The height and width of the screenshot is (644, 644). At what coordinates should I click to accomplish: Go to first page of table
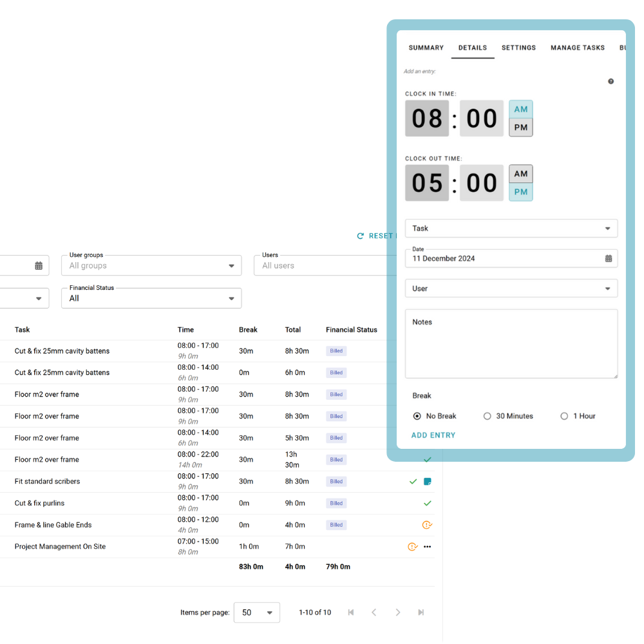(x=351, y=612)
